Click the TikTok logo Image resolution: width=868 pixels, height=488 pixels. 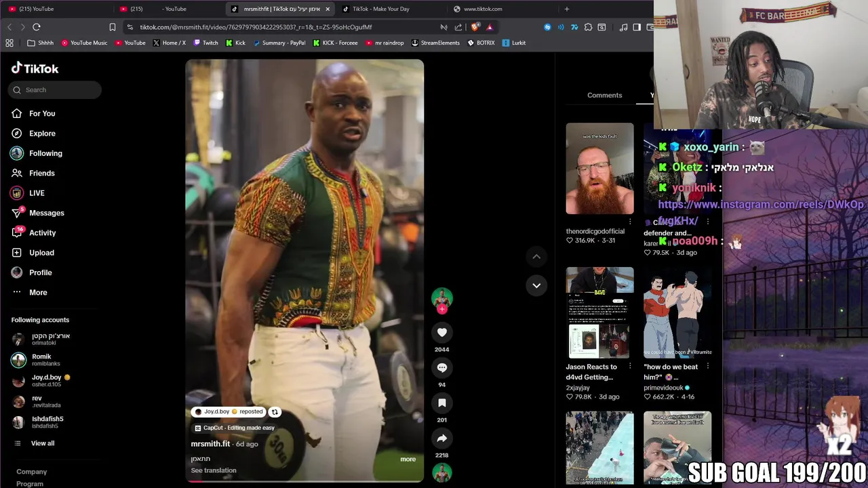coord(35,68)
